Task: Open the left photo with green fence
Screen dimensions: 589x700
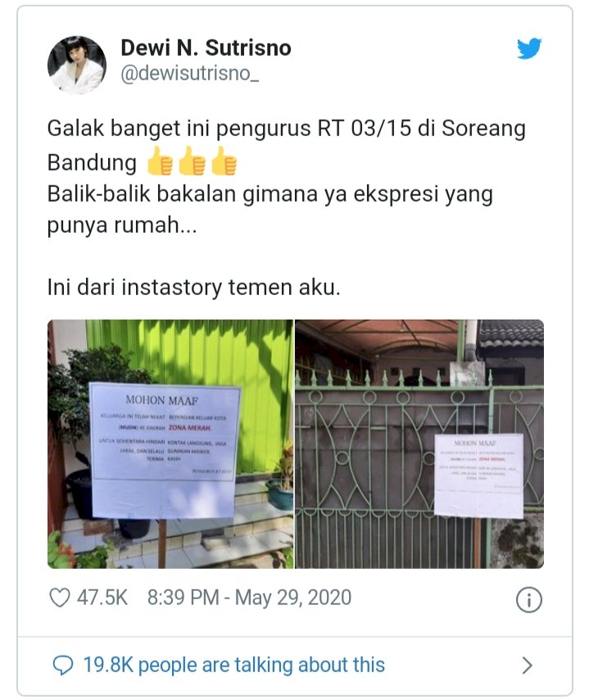Action: coord(170,443)
